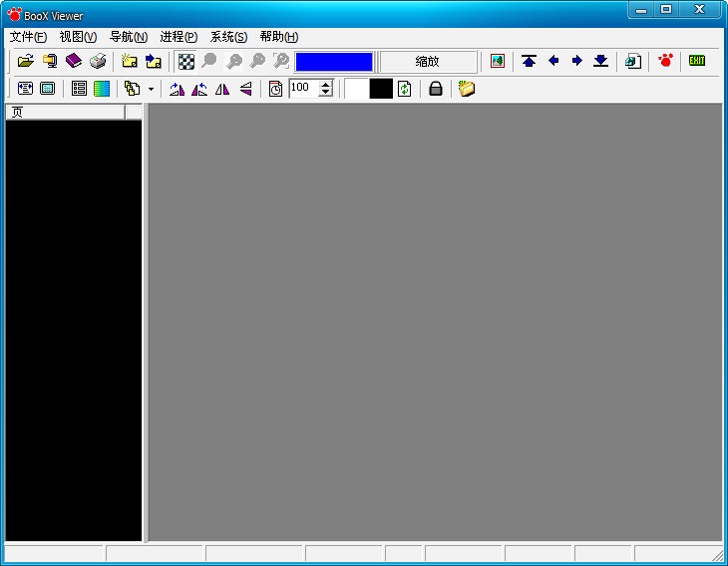
Task: Go to next page right arrow
Action: (x=576, y=61)
